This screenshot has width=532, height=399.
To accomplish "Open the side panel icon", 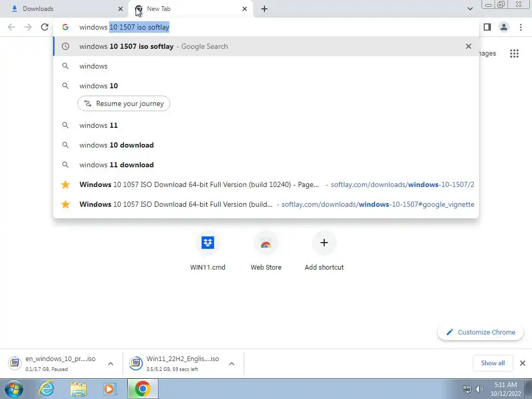I will point(487,27).
